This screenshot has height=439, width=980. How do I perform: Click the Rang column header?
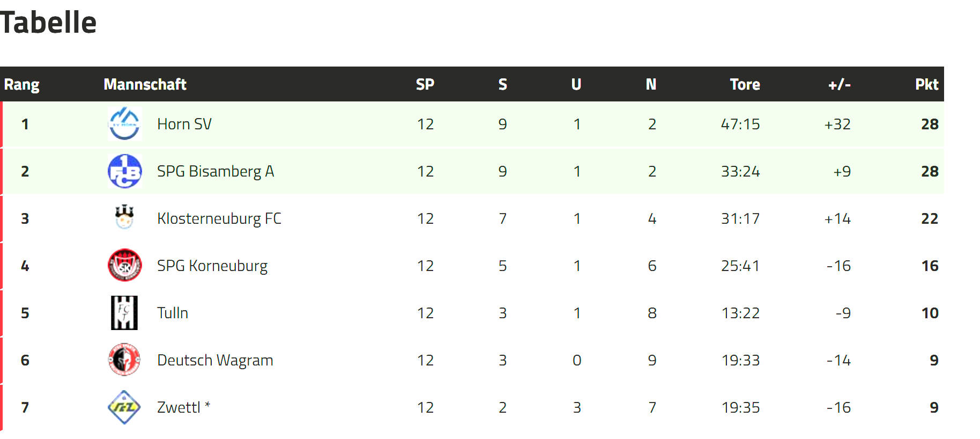click(x=22, y=84)
